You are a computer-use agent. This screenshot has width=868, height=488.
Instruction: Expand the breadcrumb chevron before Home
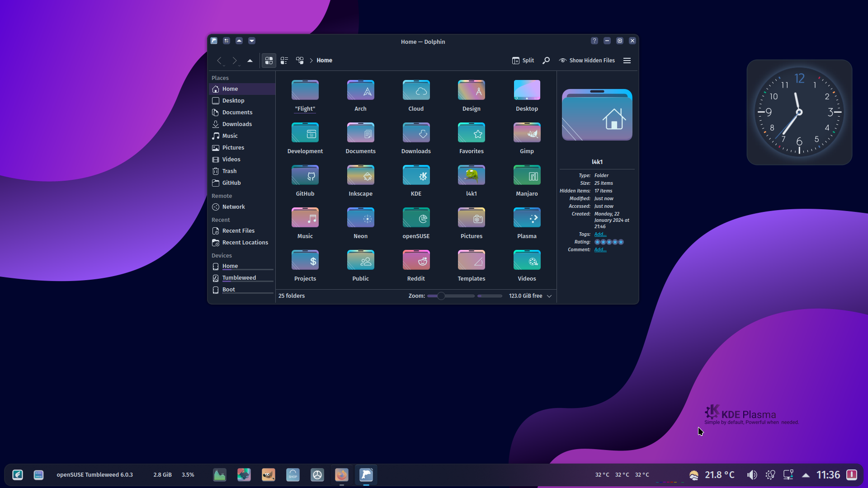pyautogui.click(x=311, y=61)
